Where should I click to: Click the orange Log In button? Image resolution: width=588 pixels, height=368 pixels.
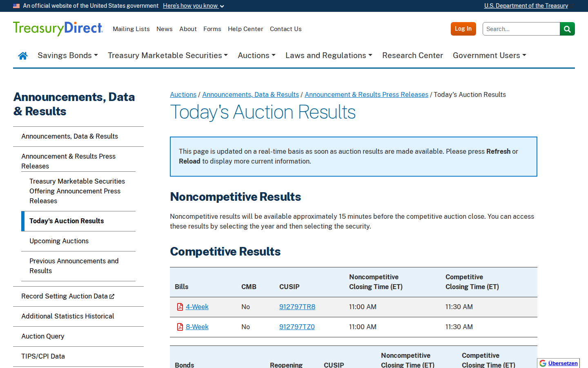click(x=463, y=29)
